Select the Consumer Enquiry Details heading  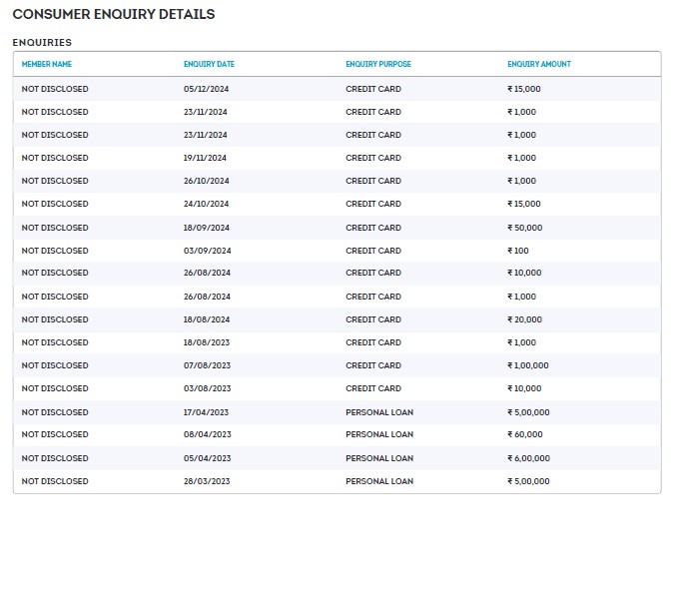point(113,15)
